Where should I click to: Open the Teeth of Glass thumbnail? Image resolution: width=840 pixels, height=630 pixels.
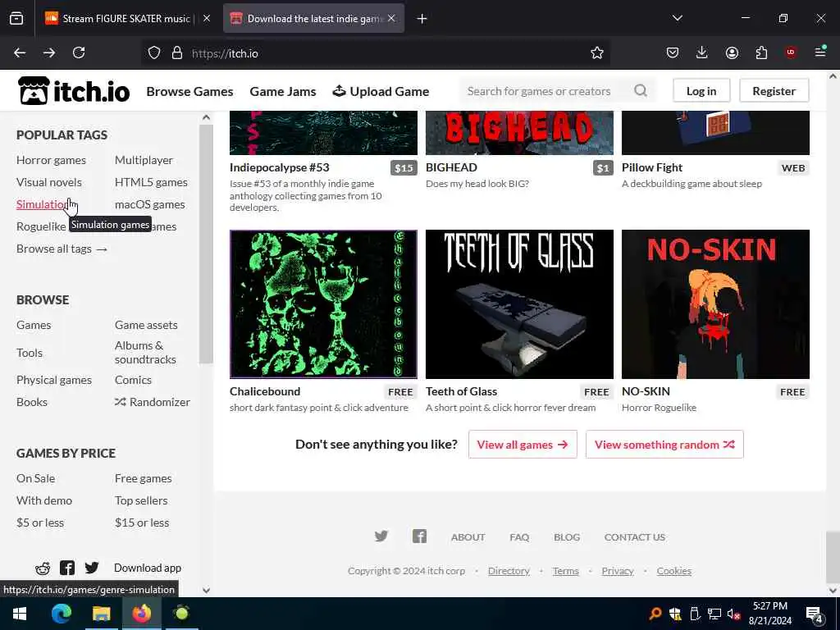tap(519, 304)
